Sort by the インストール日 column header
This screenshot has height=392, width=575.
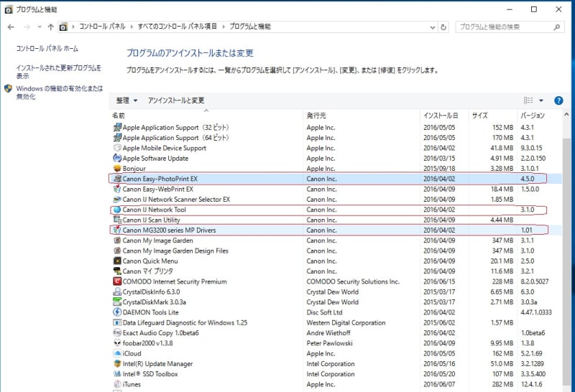[444, 116]
